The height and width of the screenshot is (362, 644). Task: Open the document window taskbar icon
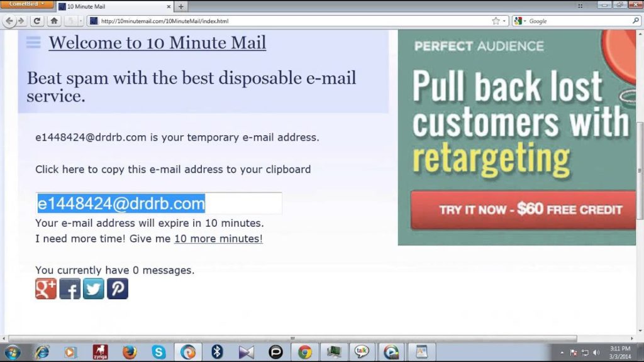point(422,352)
